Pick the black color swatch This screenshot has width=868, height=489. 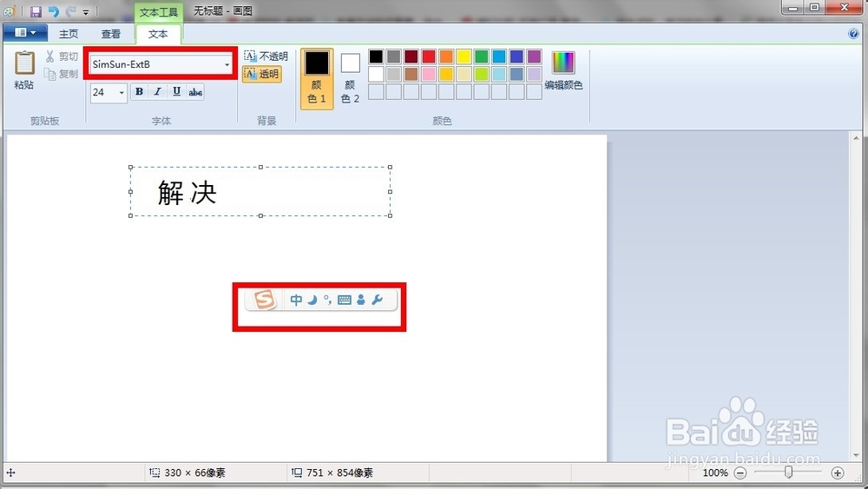pyautogui.click(x=376, y=56)
